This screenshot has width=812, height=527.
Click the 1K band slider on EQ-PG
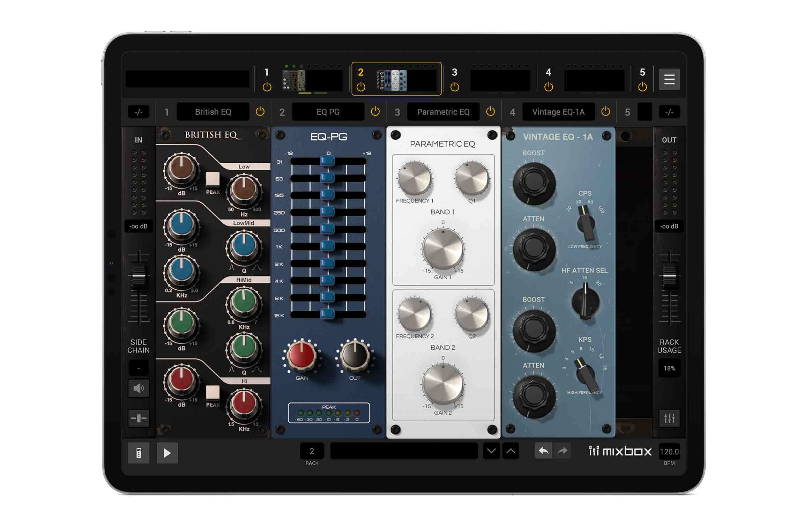(327, 246)
